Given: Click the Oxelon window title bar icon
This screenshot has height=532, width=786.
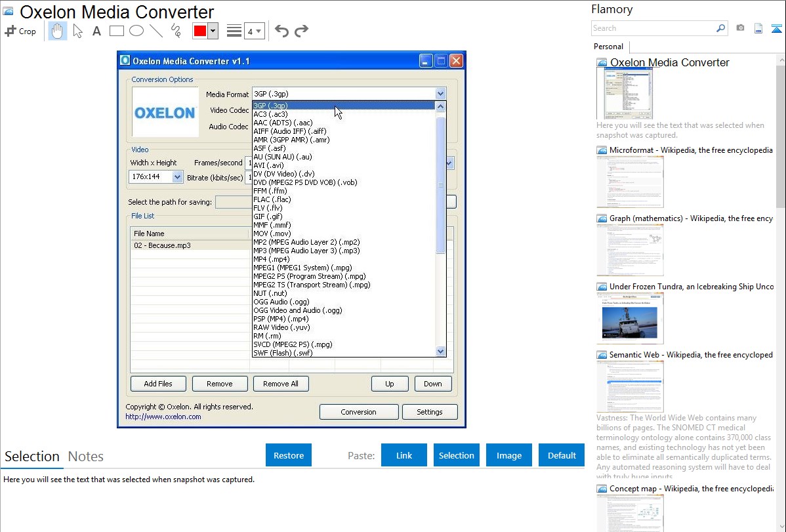Looking at the screenshot, I should 125,60.
